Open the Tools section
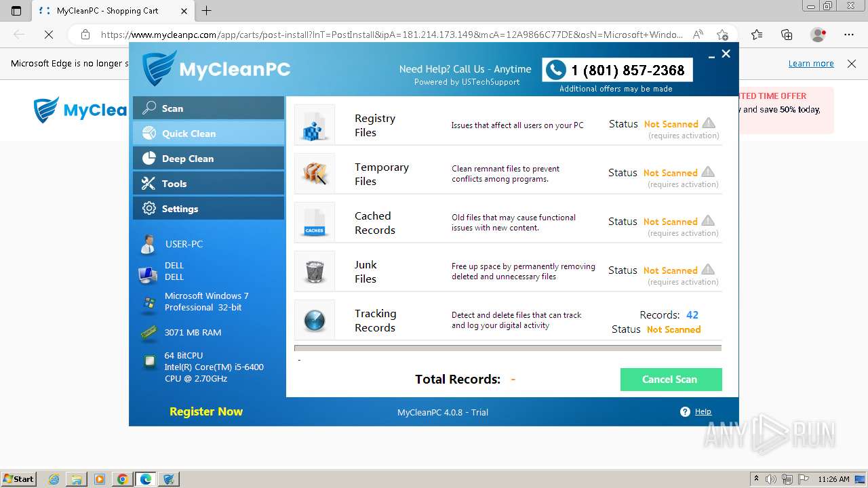 coord(208,184)
